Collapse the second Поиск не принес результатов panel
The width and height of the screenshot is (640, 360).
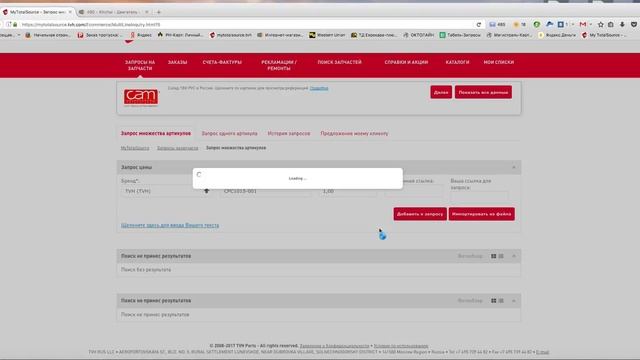point(514,301)
